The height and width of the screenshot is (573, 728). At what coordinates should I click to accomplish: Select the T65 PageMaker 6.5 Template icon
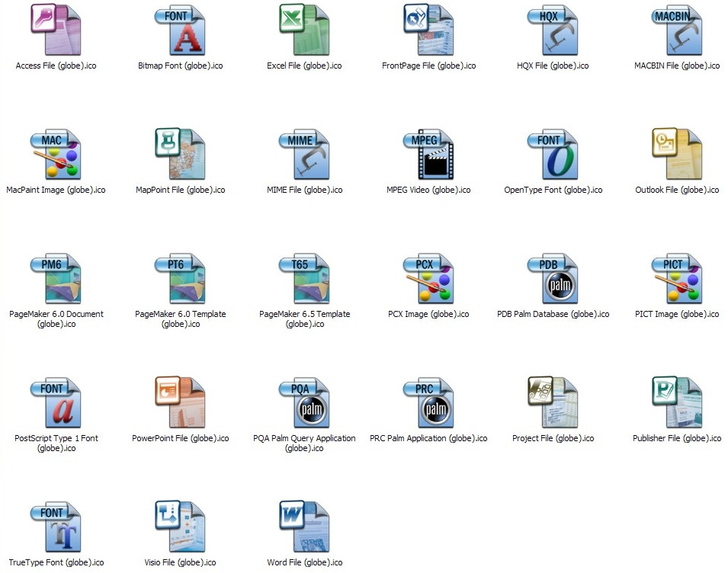(x=305, y=278)
